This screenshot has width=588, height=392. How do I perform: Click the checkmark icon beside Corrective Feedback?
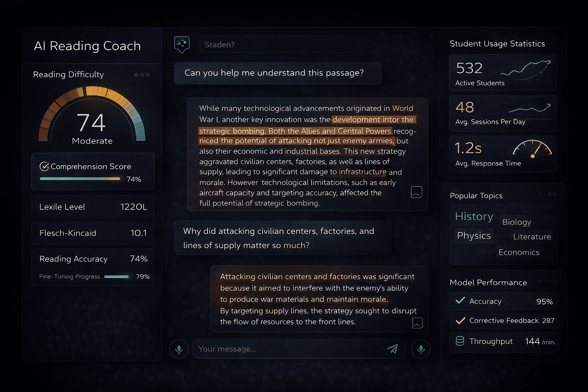tap(460, 321)
